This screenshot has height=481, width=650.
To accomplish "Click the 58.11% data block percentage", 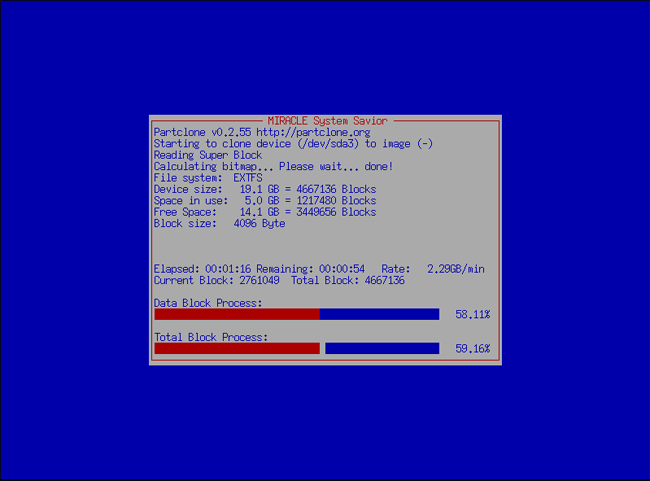I will [x=472, y=315].
